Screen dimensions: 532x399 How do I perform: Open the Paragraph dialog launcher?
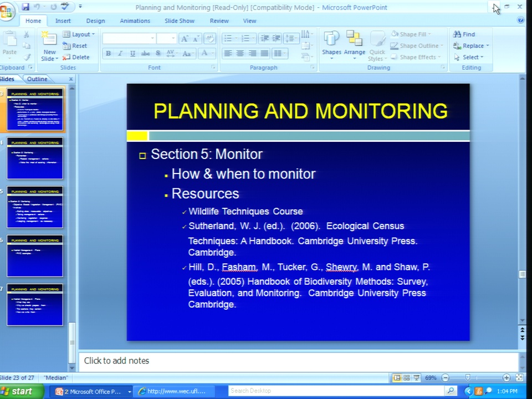(x=313, y=68)
